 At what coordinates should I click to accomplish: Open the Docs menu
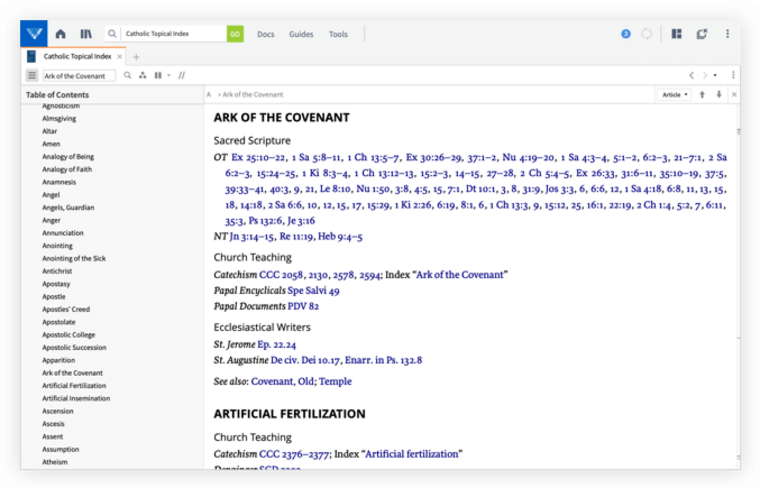point(266,34)
